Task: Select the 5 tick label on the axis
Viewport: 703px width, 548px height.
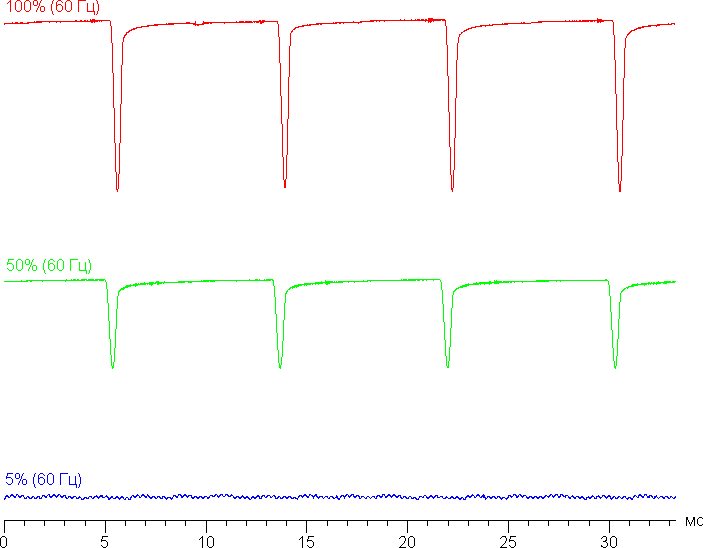Action: [x=105, y=541]
